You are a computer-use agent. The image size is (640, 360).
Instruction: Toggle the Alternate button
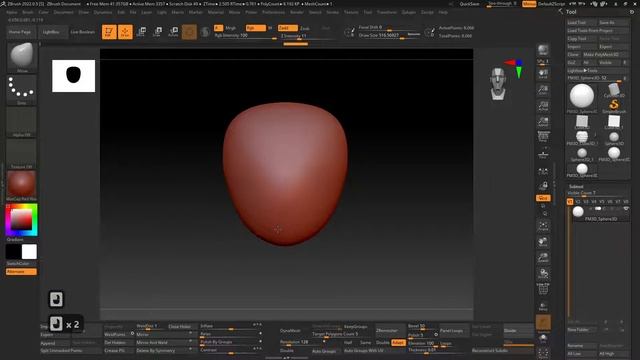(21, 271)
